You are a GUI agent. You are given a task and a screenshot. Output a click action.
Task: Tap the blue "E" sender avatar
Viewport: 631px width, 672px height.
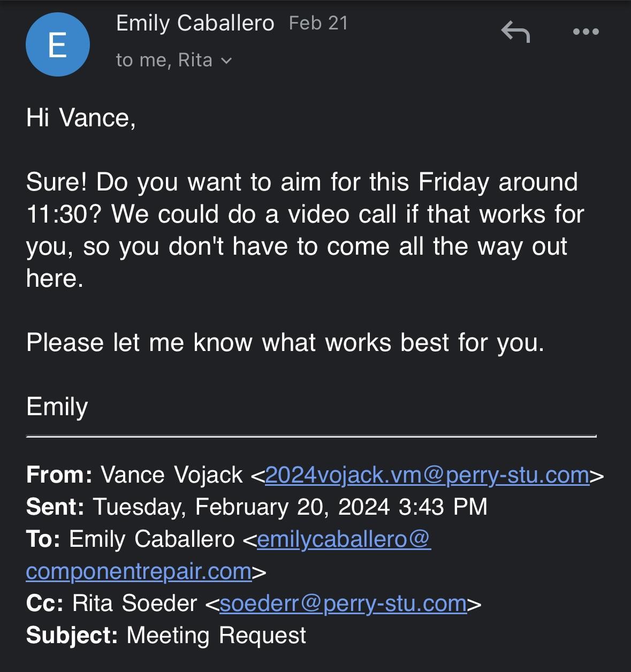(x=57, y=44)
